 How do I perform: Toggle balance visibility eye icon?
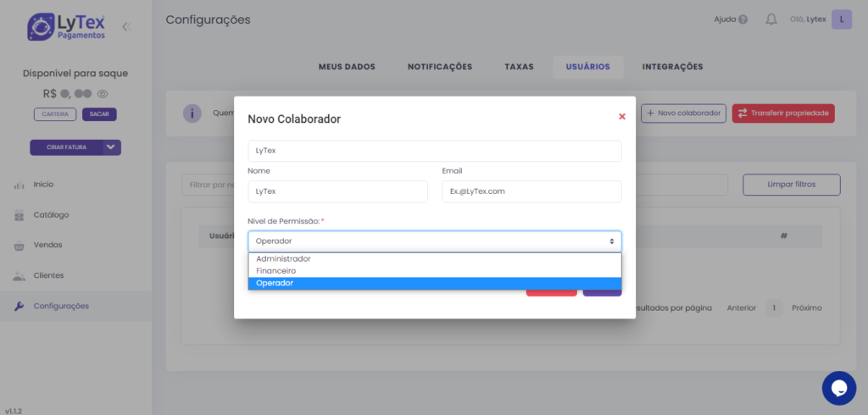point(103,94)
